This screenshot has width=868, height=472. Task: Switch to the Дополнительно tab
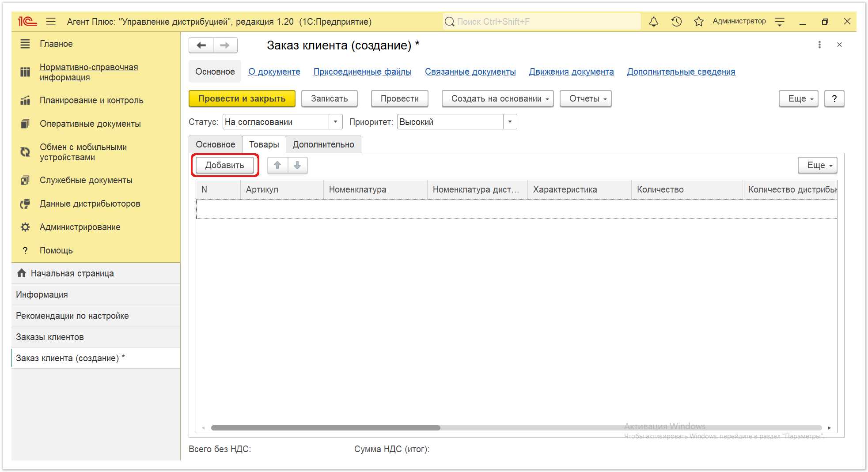(323, 144)
